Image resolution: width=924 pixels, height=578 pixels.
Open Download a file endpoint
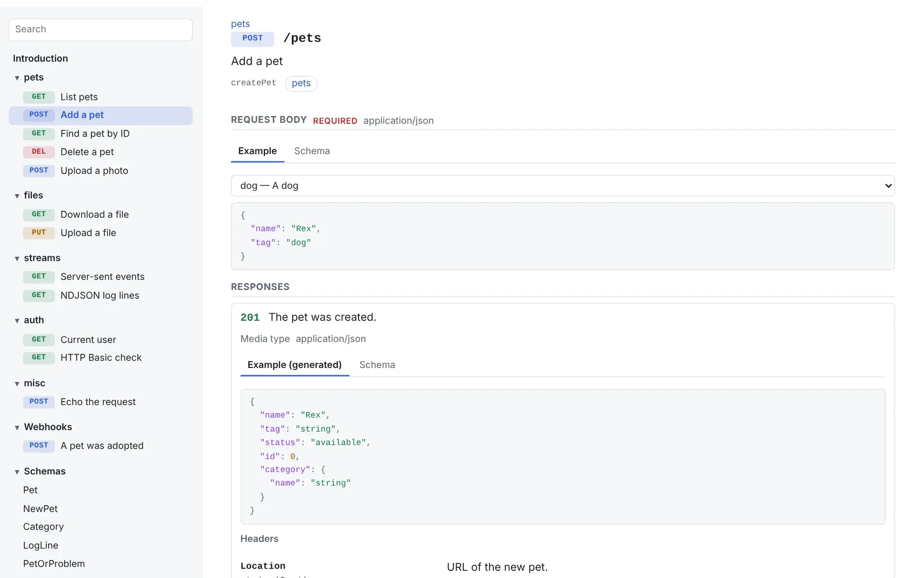101,214
